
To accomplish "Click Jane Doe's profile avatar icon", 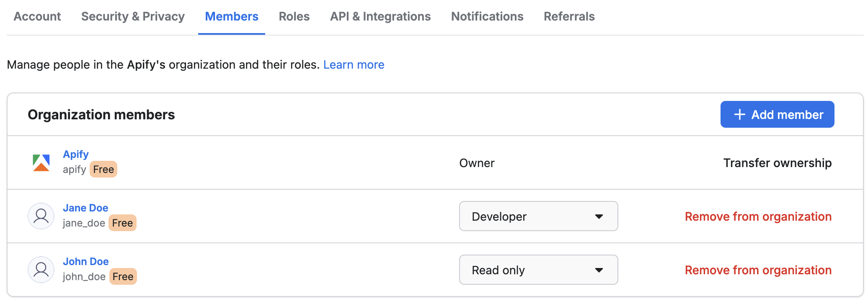I will click(41, 216).
